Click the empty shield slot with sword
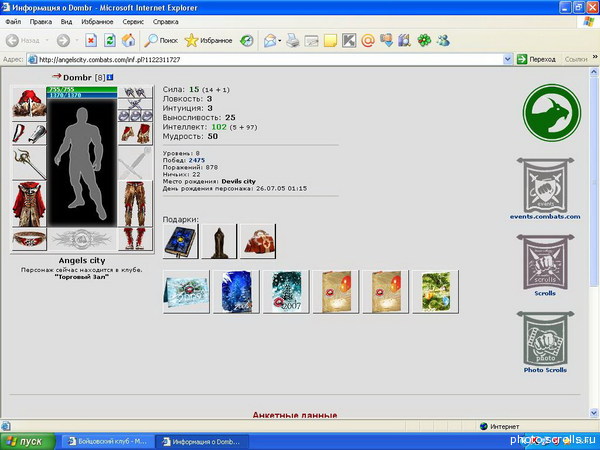Screen dimensions: 600x450 [x=135, y=163]
